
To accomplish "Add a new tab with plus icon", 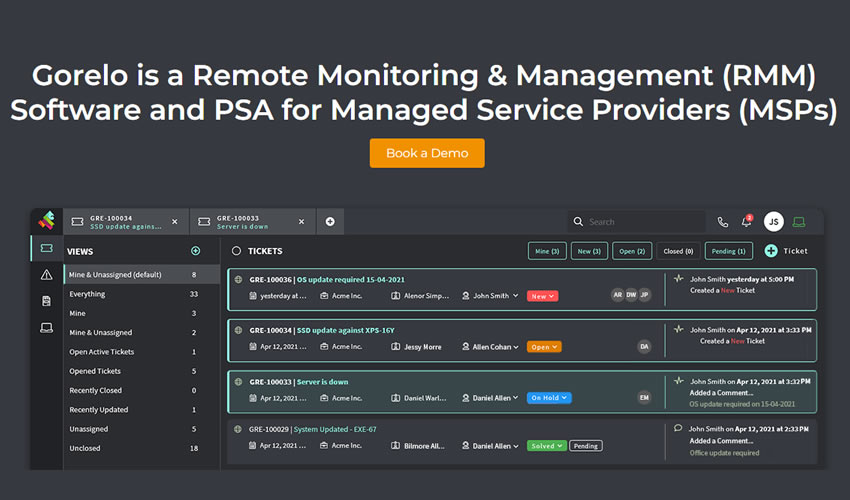I will tap(330, 222).
